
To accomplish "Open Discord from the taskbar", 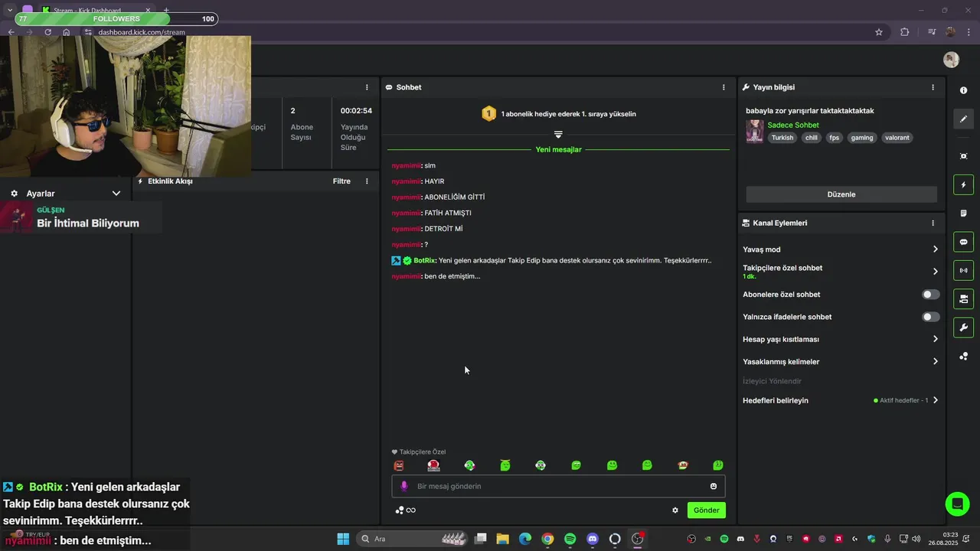I will tap(592, 539).
